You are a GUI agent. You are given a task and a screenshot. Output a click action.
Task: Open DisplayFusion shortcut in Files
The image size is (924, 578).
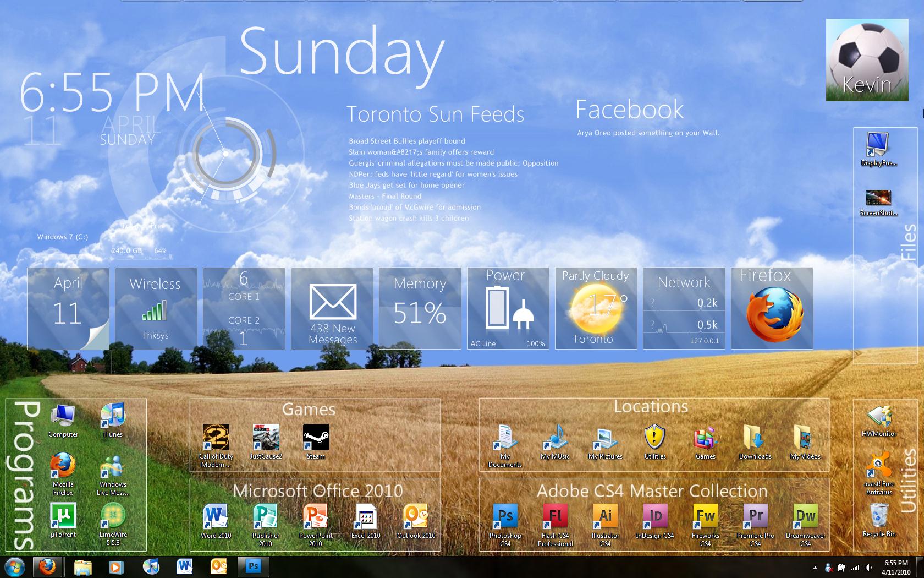point(879,149)
